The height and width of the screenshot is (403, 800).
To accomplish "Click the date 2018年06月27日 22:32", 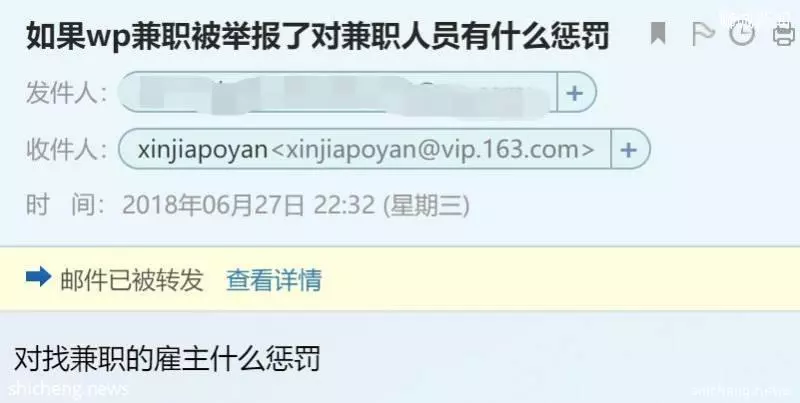I will click(248, 205).
